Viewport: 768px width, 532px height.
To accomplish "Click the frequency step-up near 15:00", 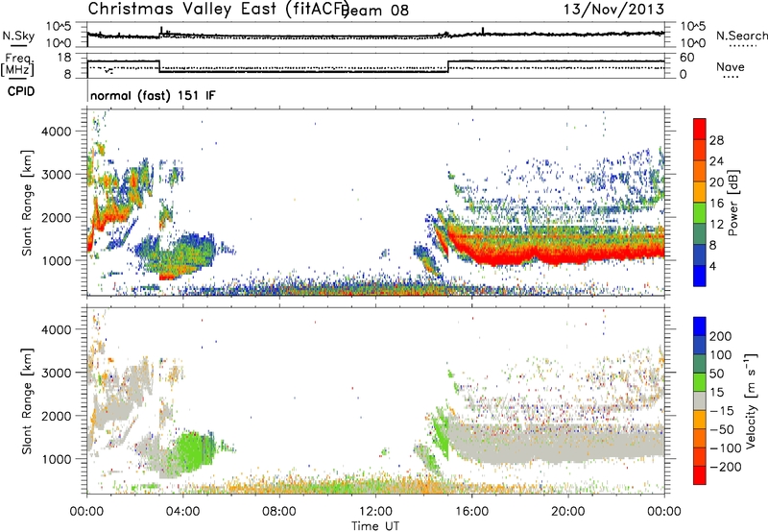I will (x=448, y=66).
